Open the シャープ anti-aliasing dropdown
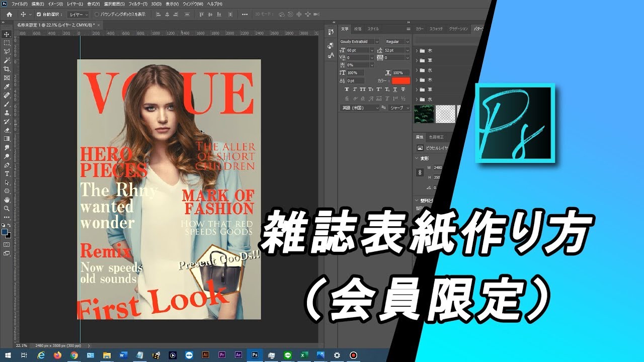This screenshot has height=362, width=644. (x=399, y=108)
